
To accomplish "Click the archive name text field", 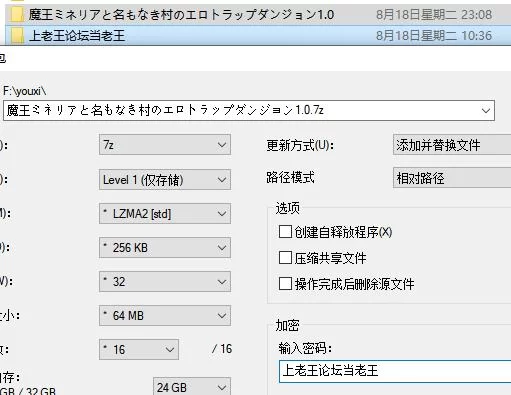I will pos(249,110).
